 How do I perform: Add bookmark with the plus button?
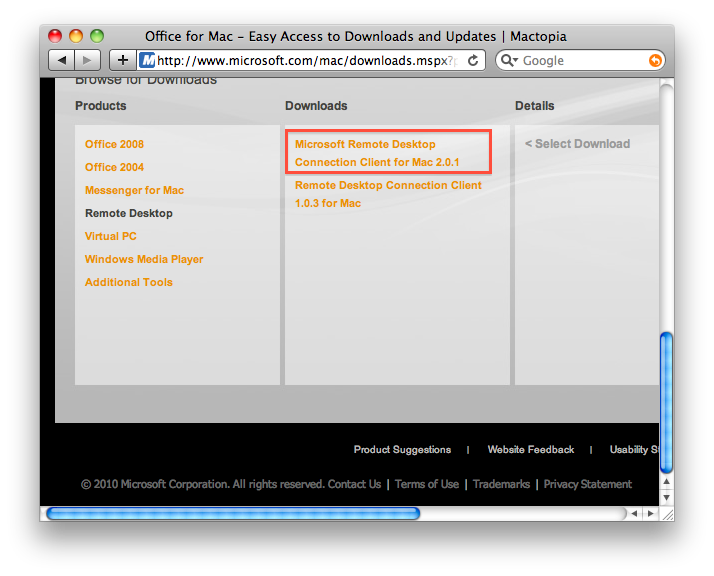coord(122,60)
